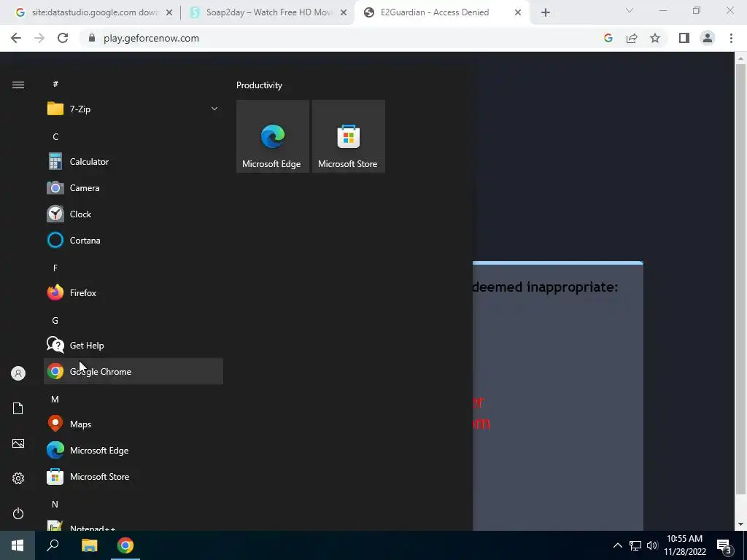Open Documents from the Start sidebar
The image size is (747, 560).
18,408
